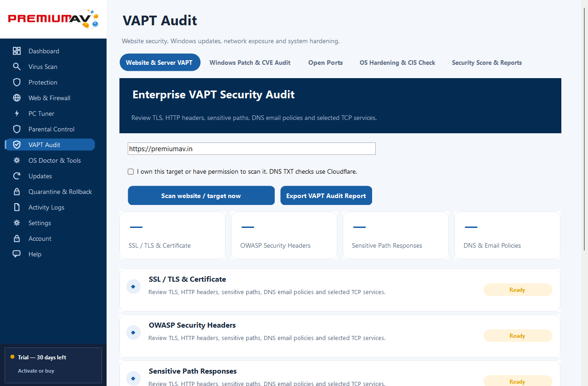This screenshot has height=386, width=588.
Task: Select the OWASP Security Headers summary card
Action: pos(284,235)
